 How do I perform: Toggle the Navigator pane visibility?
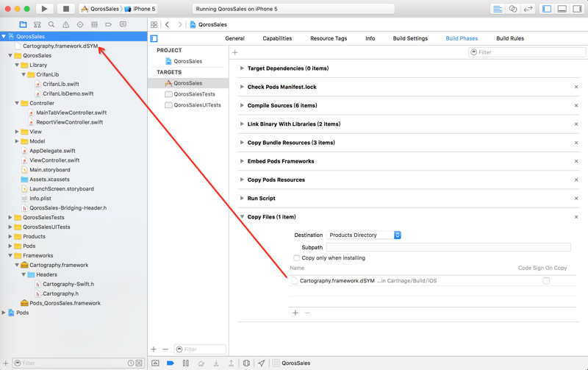[547, 9]
